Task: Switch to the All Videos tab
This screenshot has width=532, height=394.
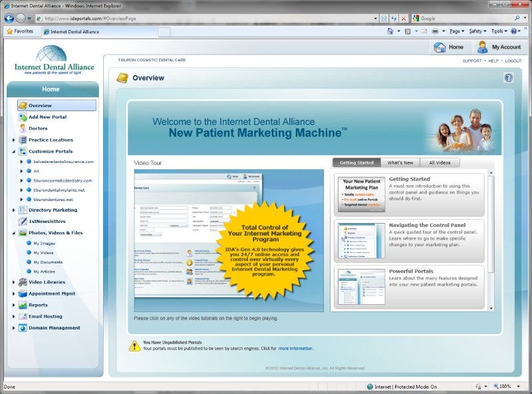Action: (440, 162)
